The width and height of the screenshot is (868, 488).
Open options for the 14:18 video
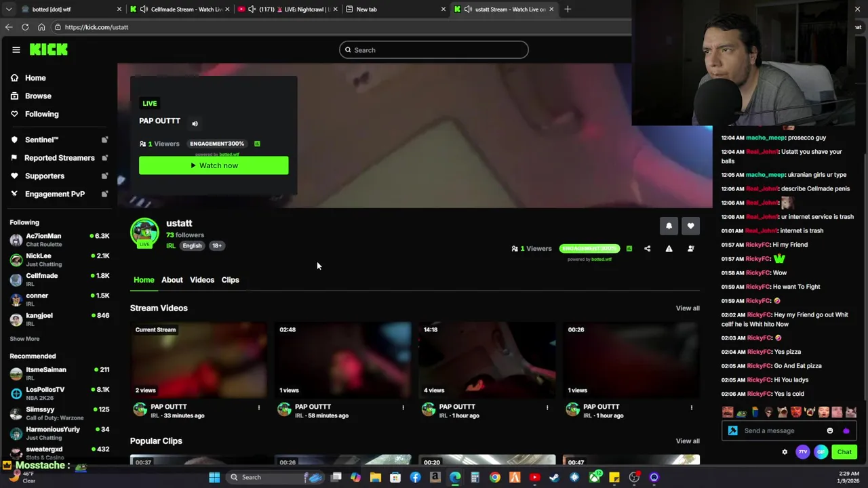[x=547, y=407]
